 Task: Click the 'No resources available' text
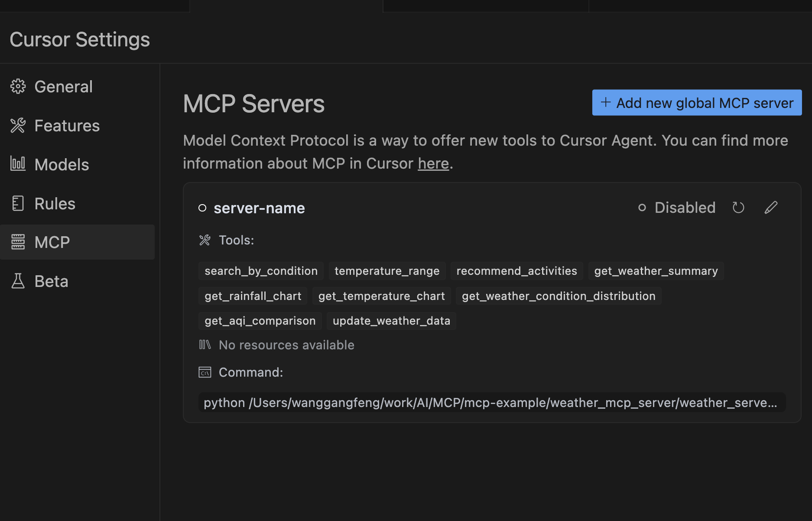tap(286, 345)
